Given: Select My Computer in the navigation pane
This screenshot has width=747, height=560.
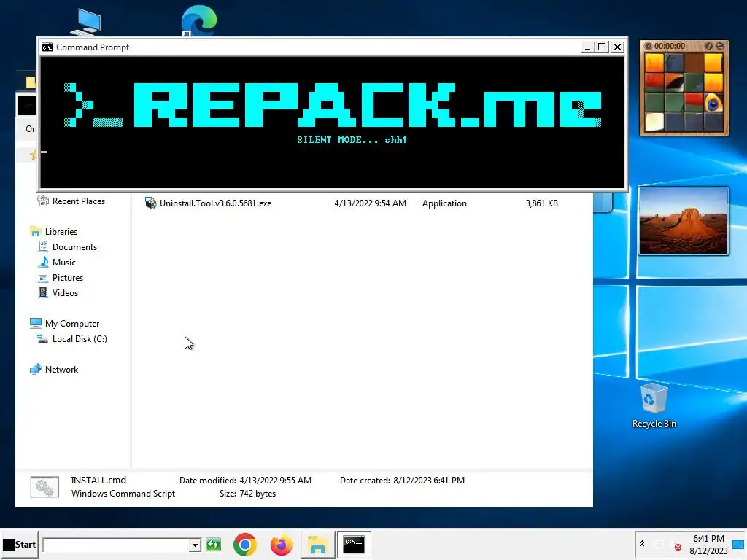Looking at the screenshot, I should click(65, 323).
